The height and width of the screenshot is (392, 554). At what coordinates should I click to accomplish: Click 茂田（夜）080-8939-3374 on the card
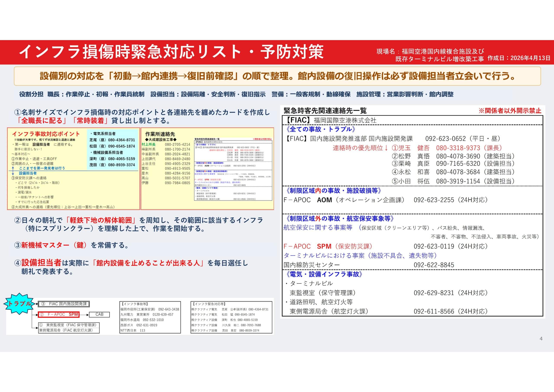(112, 165)
